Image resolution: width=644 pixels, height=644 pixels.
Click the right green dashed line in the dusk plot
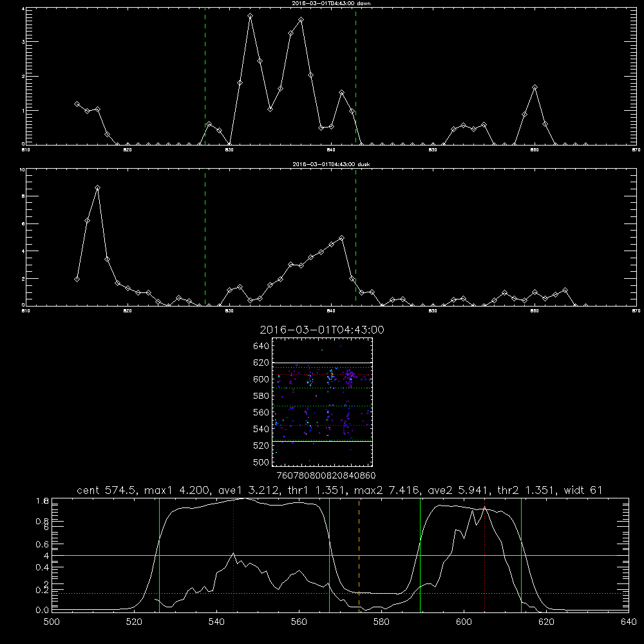355,237
